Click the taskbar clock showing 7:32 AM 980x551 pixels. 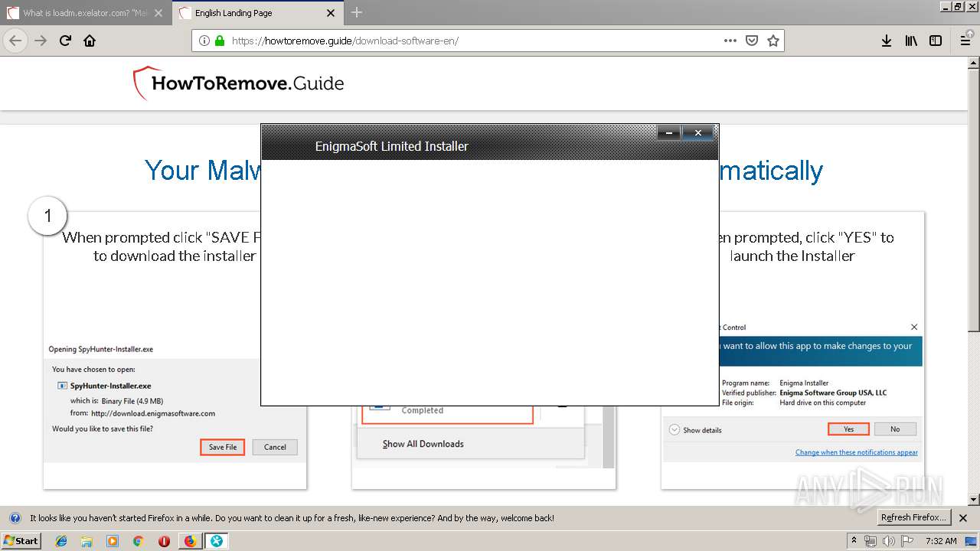[x=940, y=540]
